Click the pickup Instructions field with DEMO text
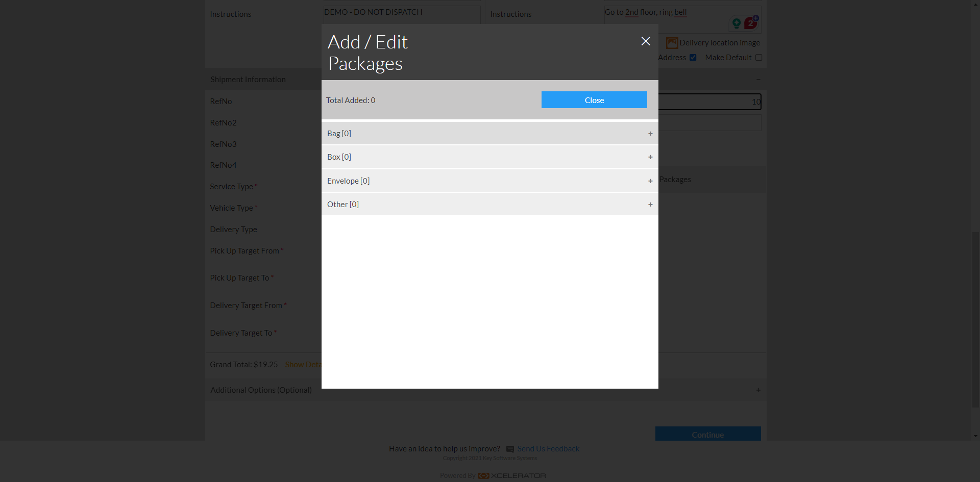 click(402, 14)
